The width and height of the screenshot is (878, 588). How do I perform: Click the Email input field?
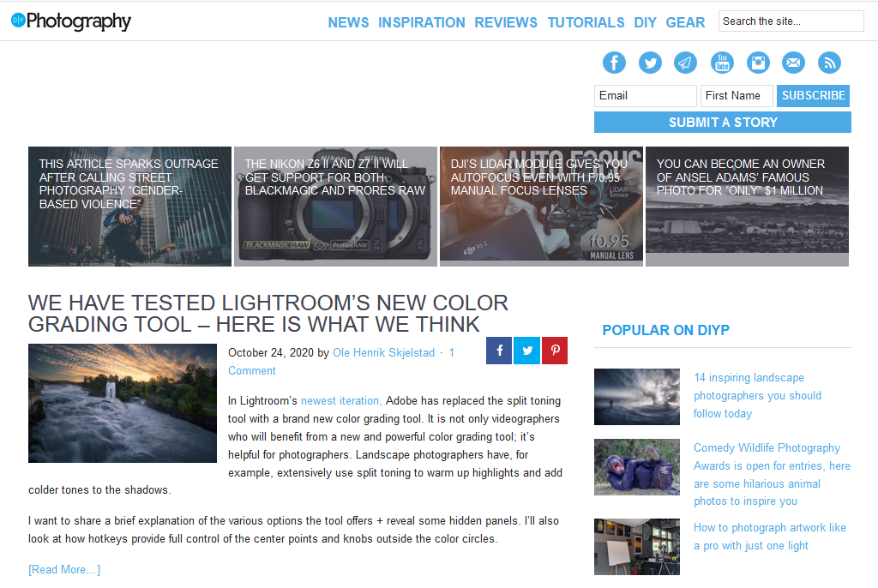click(x=645, y=96)
